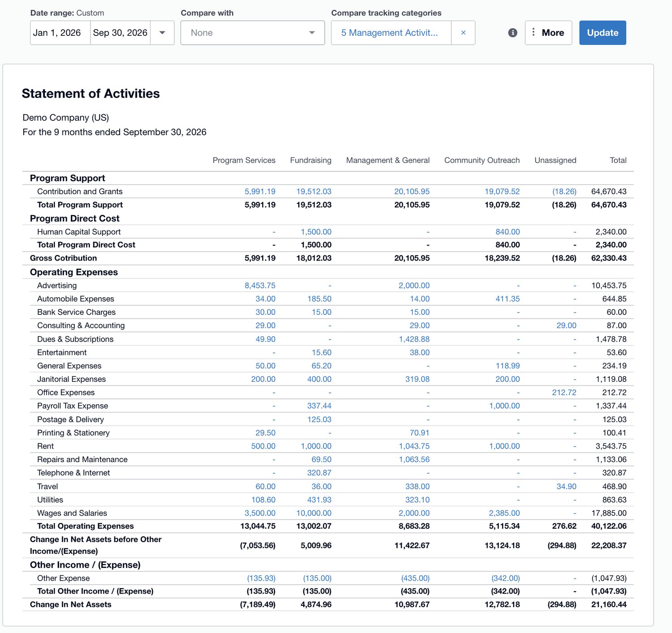This screenshot has height=633, width=672.
Task: Open Unassigned Travel 34.90
Action: tap(566, 487)
